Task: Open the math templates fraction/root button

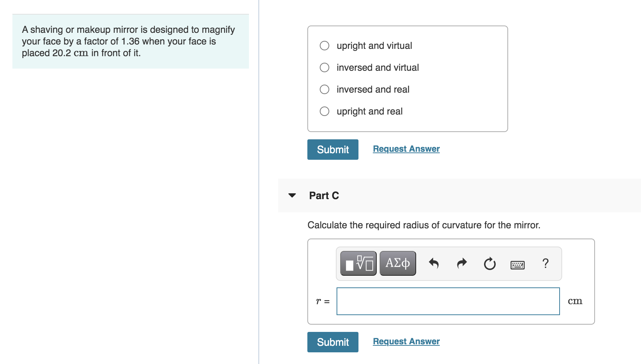Action: click(x=358, y=263)
